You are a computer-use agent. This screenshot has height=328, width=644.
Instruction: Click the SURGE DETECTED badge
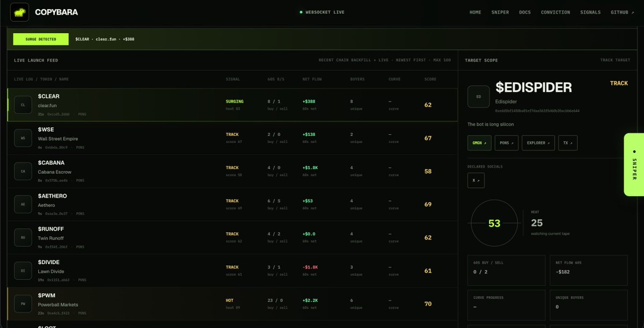tap(41, 39)
